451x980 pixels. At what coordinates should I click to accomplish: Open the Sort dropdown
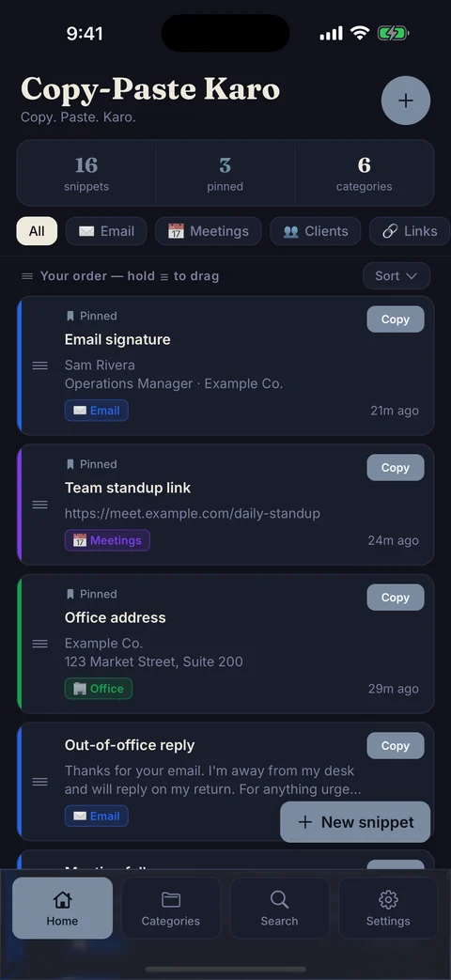coord(396,276)
